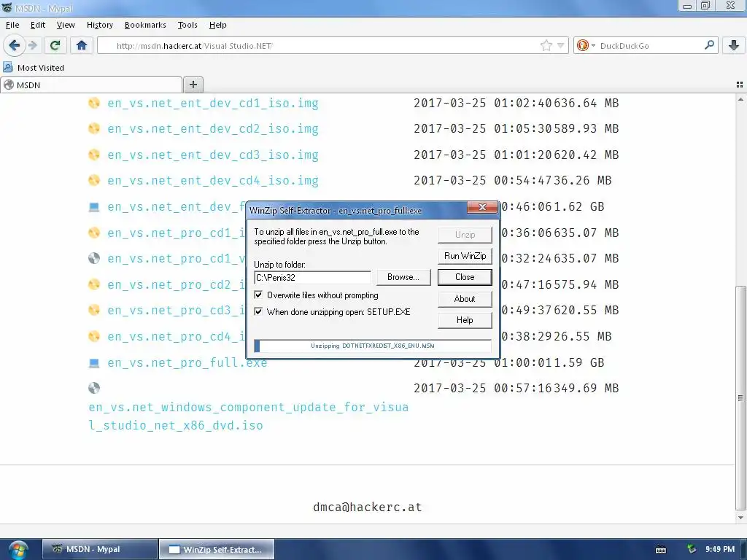Open the Downloads arrow icon

click(x=734, y=46)
